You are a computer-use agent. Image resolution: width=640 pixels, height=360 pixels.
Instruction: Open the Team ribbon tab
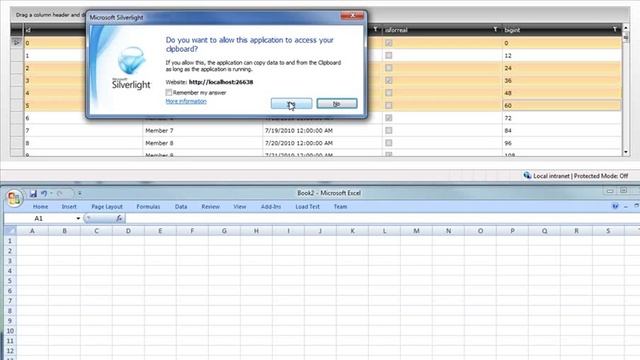point(340,207)
